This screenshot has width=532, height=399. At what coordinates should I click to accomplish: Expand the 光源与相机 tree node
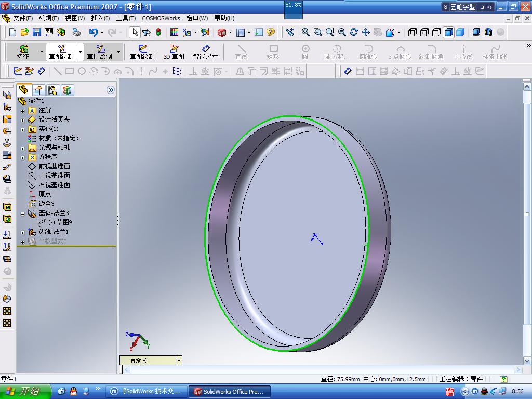tap(22, 149)
